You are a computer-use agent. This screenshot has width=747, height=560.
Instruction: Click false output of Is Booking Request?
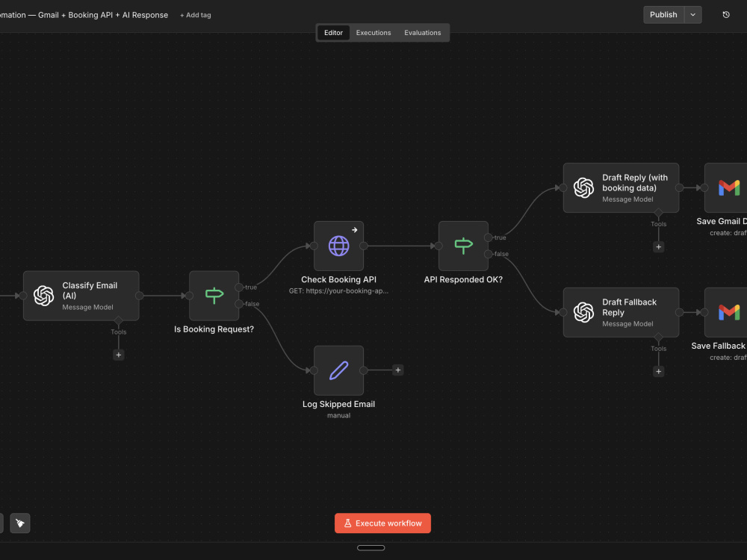click(239, 304)
